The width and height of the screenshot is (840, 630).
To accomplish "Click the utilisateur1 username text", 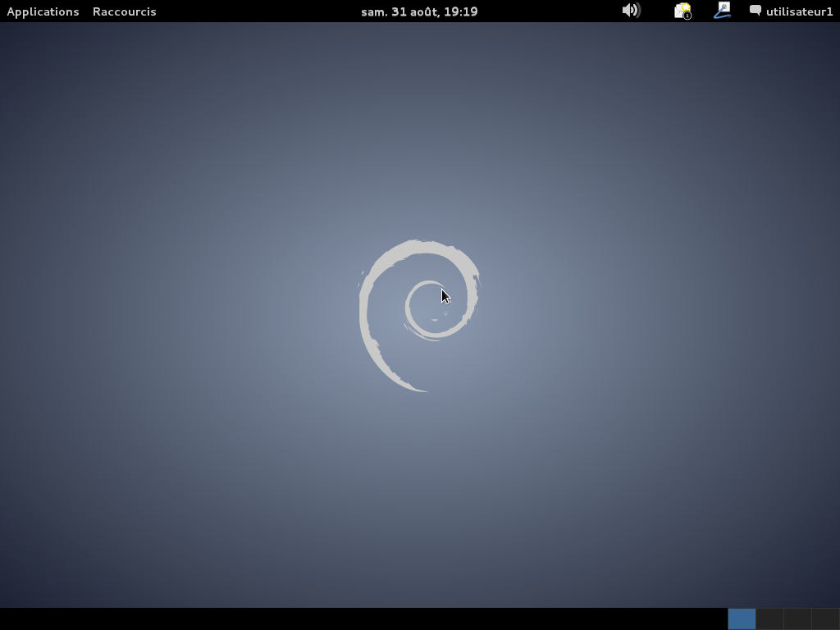I will [799, 11].
